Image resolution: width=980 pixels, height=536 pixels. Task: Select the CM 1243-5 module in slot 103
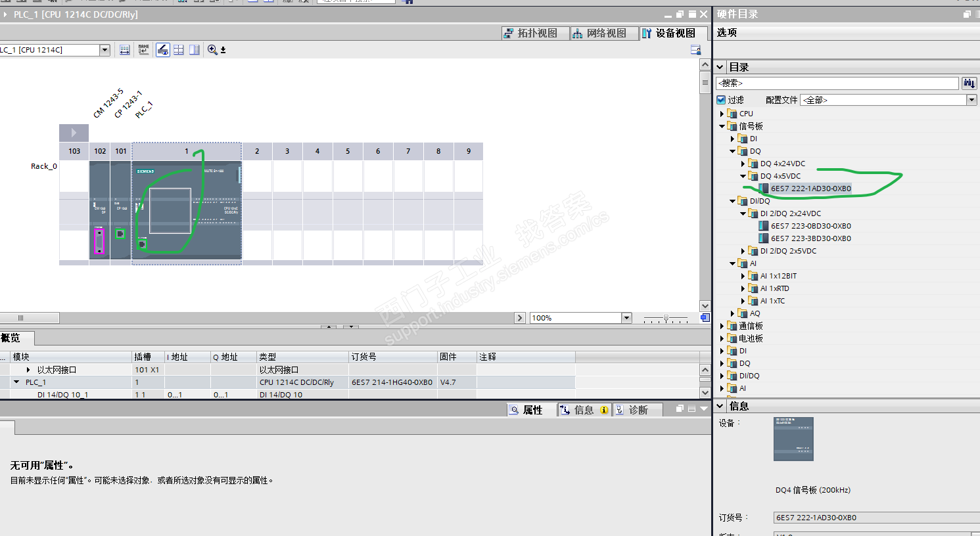click(99, 210)
